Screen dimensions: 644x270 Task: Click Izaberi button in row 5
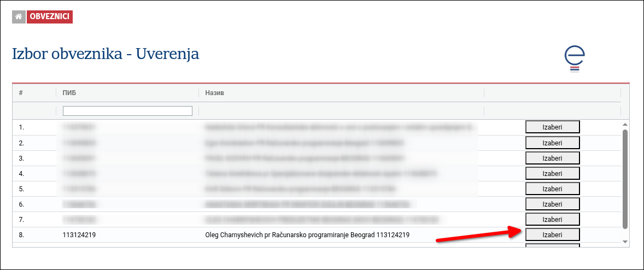coord(552,189)
